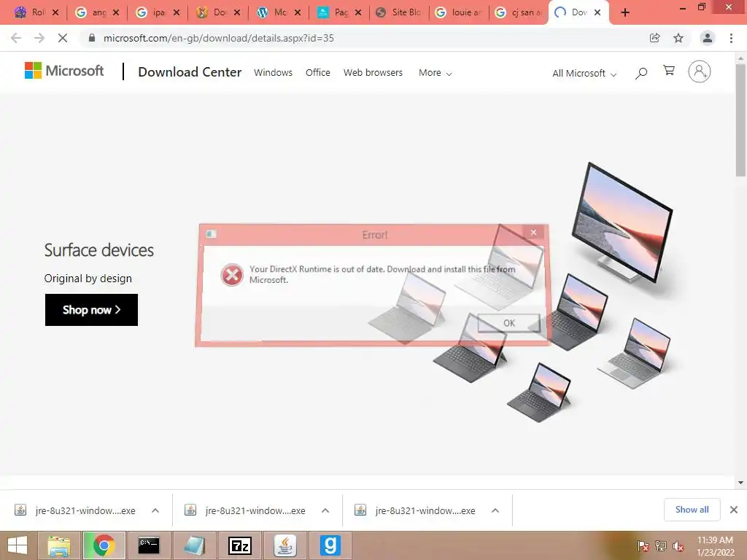Viewport: 747px width, 560px height.
Task: Close the downloads bar
Action: [734, 510]
